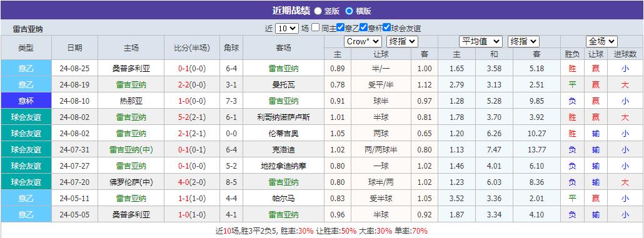Click the date 24-07-27 cell
The image size is (644, 238).
coord(75,166)
